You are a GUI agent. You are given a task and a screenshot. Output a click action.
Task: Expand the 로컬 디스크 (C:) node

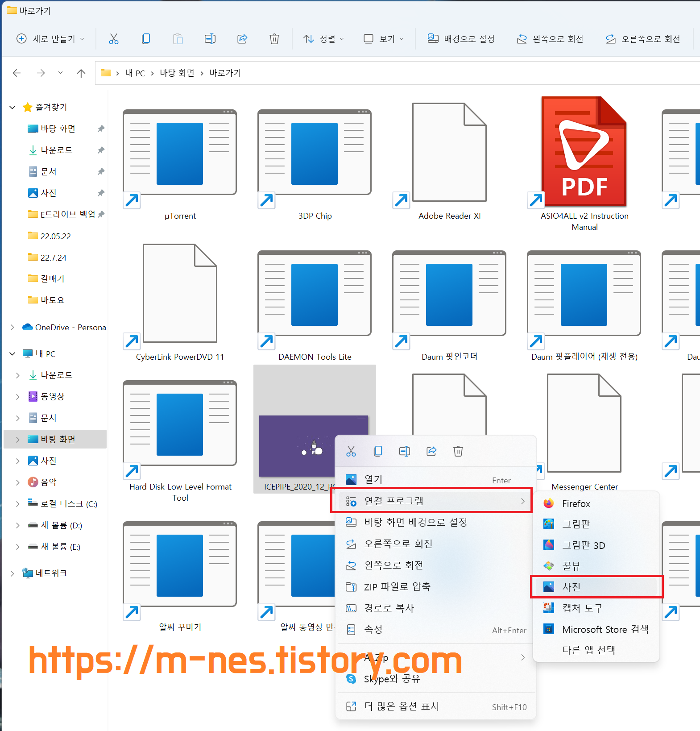(x=18, y=504)
